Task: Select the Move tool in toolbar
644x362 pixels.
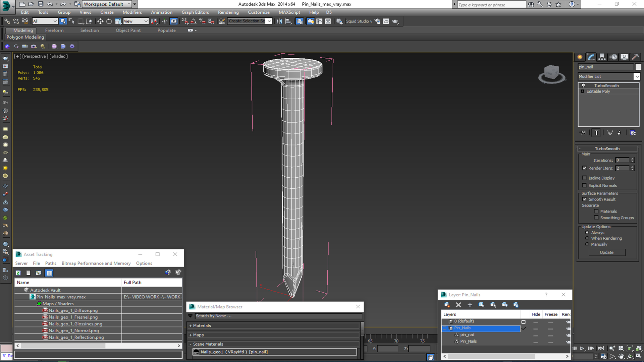Action: coord(100,21)
